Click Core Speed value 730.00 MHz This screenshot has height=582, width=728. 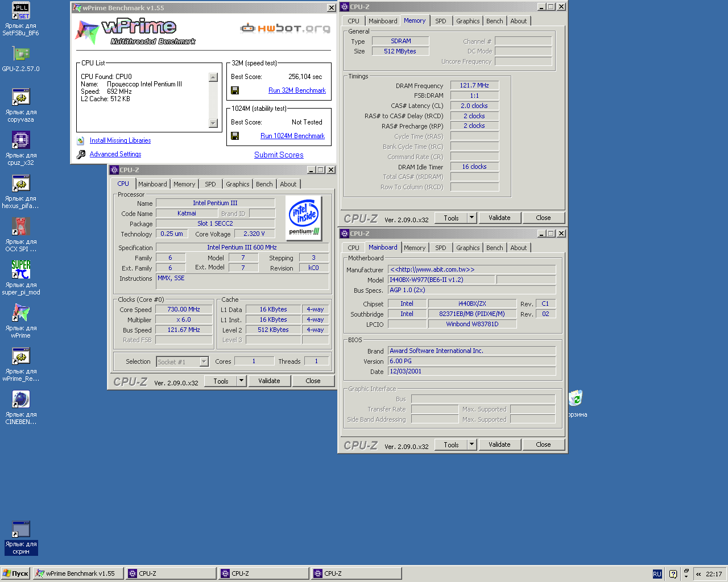184,309
